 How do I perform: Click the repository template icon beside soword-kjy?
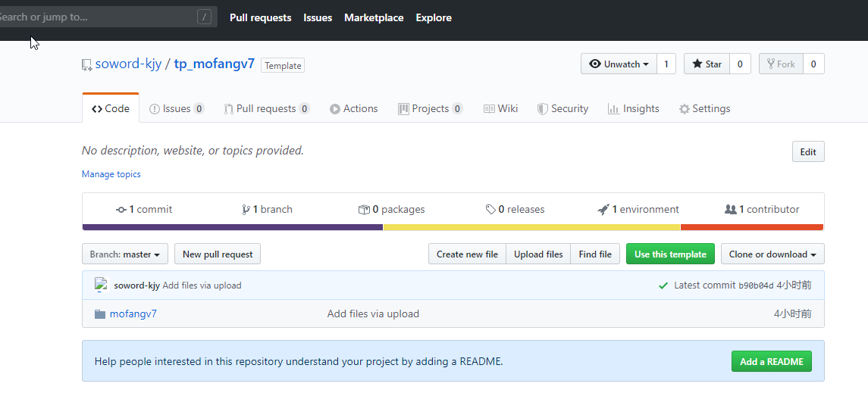[x=86, y=65]
